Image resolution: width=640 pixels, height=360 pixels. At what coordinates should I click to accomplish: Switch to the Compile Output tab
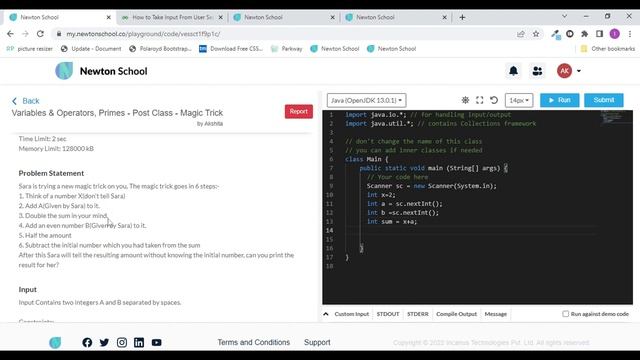pyautogui.click(x=456, y=314)
